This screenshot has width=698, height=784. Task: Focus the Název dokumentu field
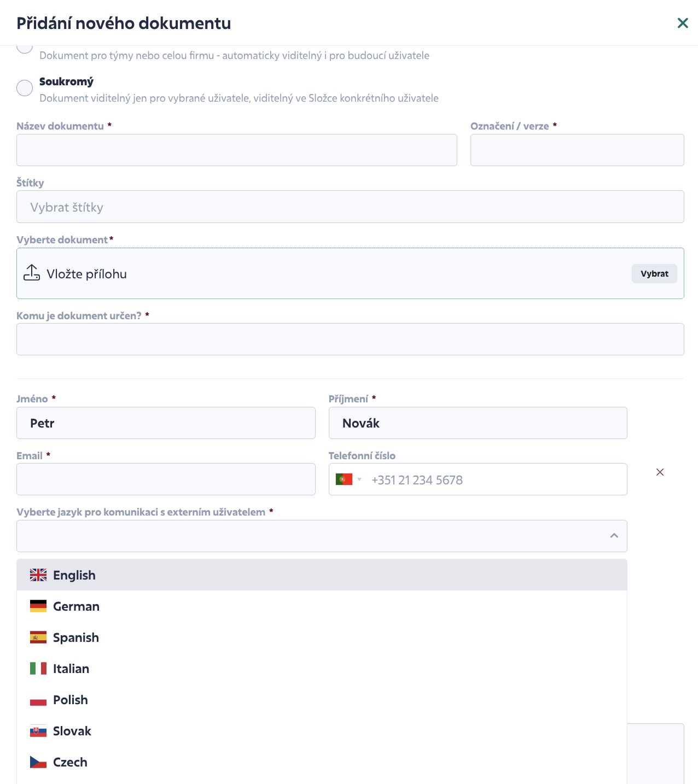point(237,150)
